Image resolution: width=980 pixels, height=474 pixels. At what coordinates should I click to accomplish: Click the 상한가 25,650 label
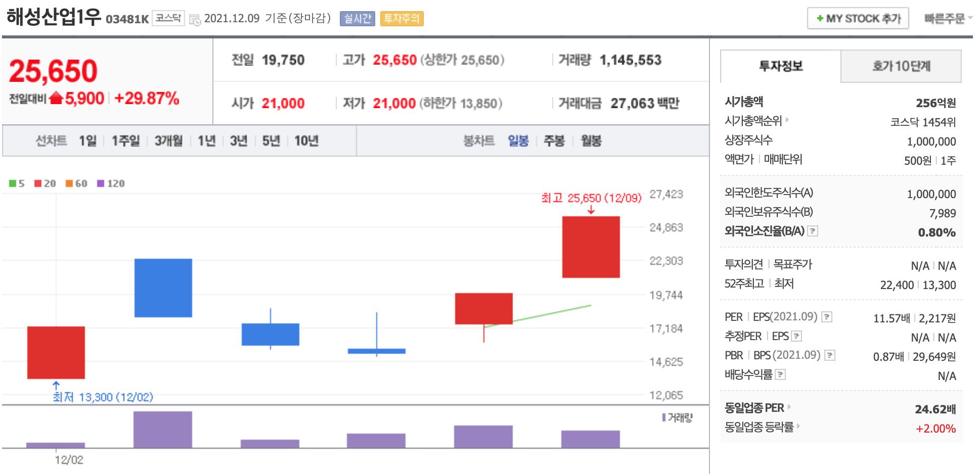[x=462, y=60]
